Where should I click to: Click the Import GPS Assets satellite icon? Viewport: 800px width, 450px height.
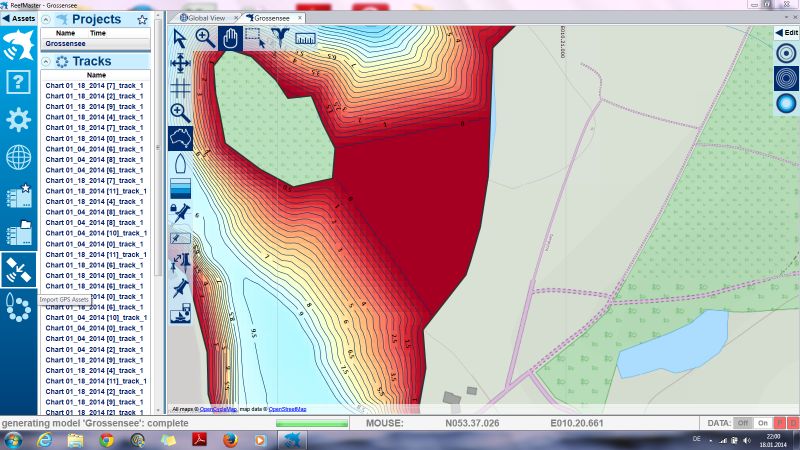coord(18,269)
